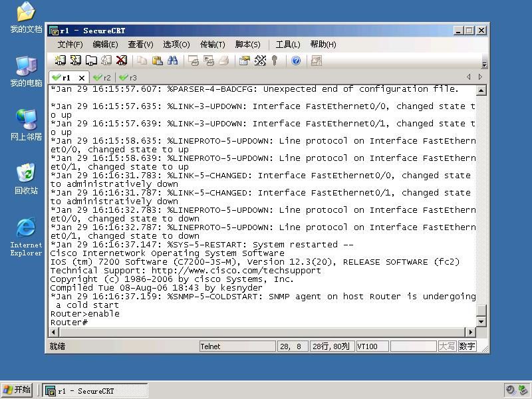Viewport: 532px width, 399px height.
Task: Click the horizontal scrollbar right arrow
Action: coord(470,332)
